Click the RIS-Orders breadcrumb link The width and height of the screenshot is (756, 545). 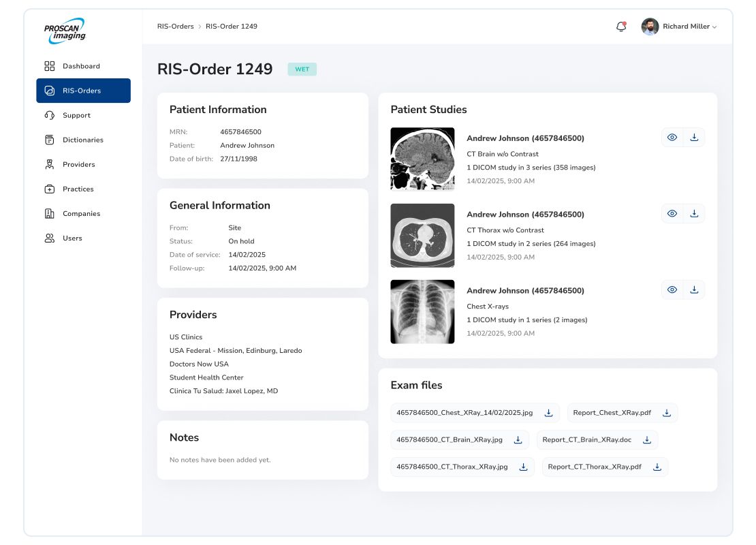pos(175,27)
